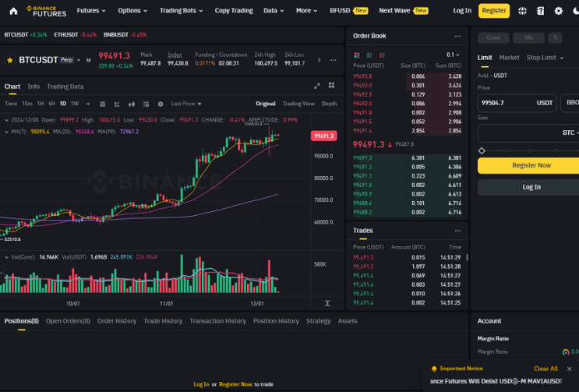Select the 1H time interval
The width and height of the screenshot is (579, 392).
tap(41, 104)
